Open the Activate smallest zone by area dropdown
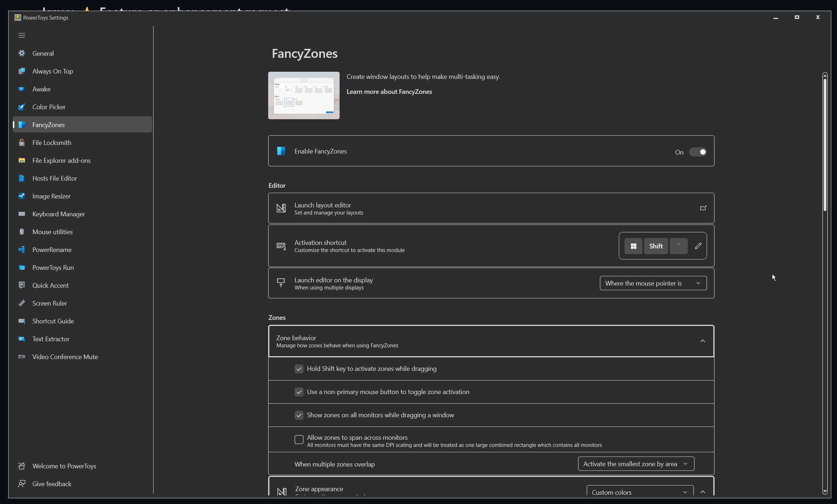Screen dimensions: 837x504 635,464
